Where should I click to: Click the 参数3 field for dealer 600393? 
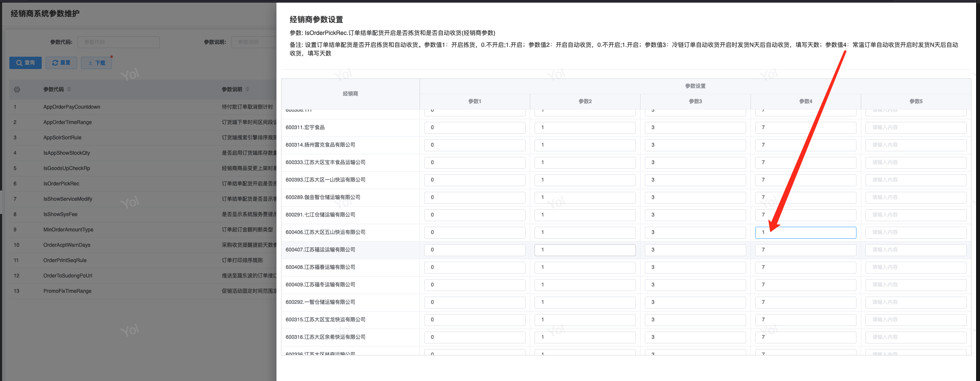coord(695,180)
